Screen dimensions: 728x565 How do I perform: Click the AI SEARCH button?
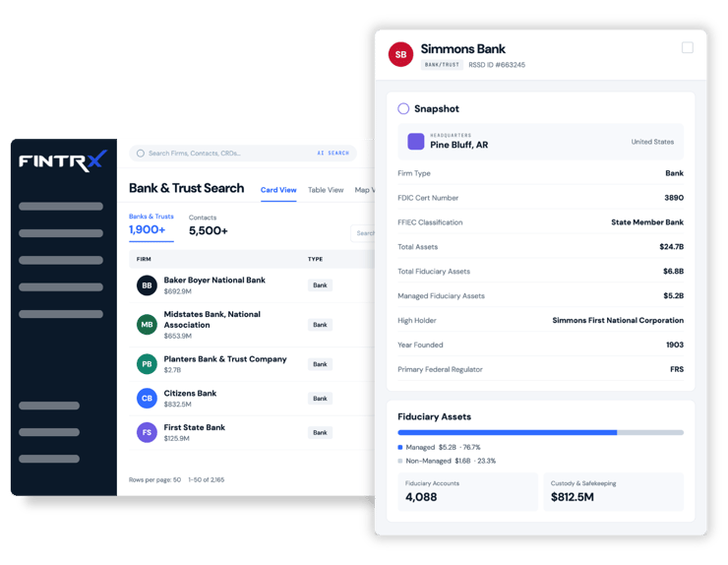pyautogui.click(x=333, y=153)
